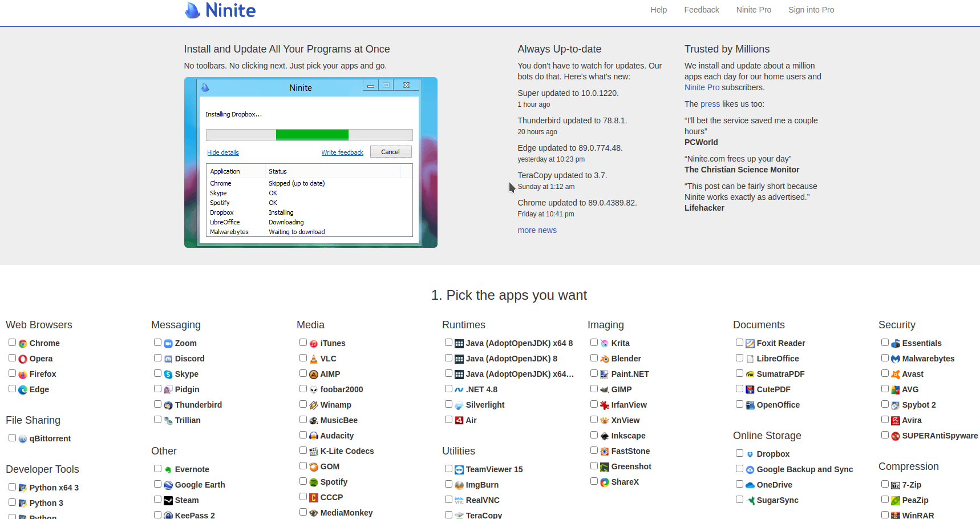Screen dimensions: 980x519
Task: Tick the OneDrive checkbox
Action: [x=739, y=484]
